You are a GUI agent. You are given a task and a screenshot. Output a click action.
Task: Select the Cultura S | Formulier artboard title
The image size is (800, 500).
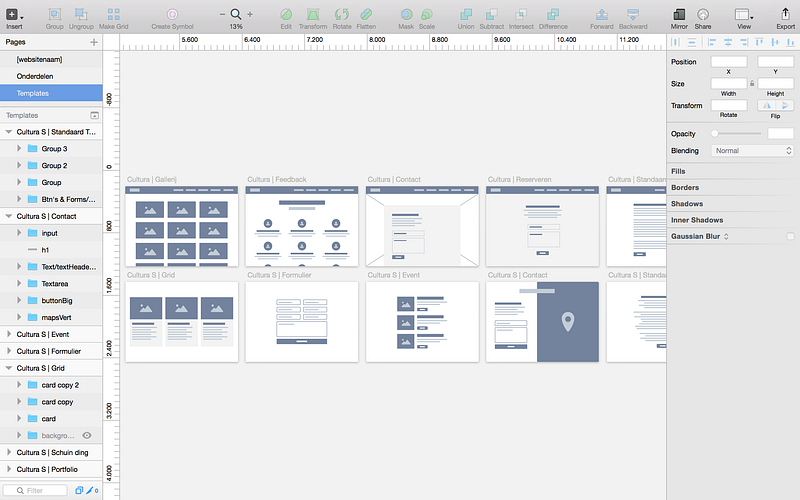click(279, 274)
